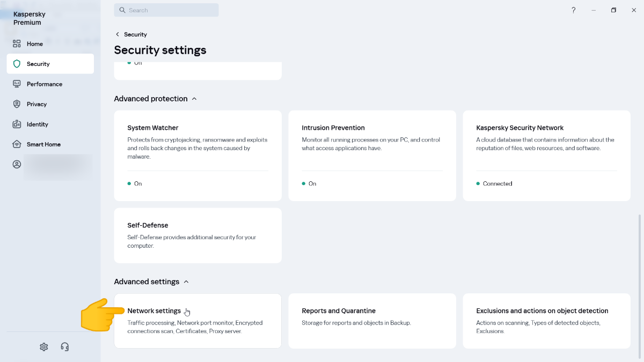Open Intrusion Prevention settings card

[x=372, y=156]
